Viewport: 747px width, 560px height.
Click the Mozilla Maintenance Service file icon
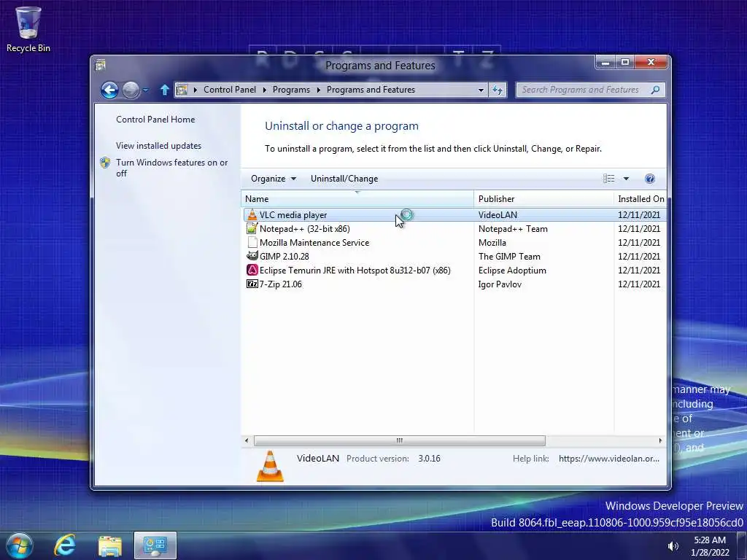point(252,242)
